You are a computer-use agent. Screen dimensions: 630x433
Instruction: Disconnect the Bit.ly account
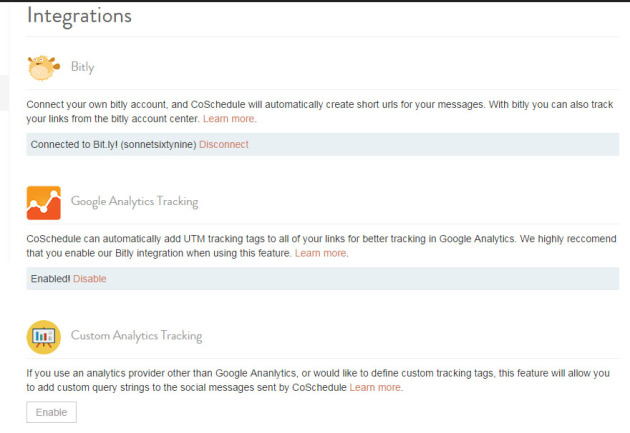(x=224, y=145)
